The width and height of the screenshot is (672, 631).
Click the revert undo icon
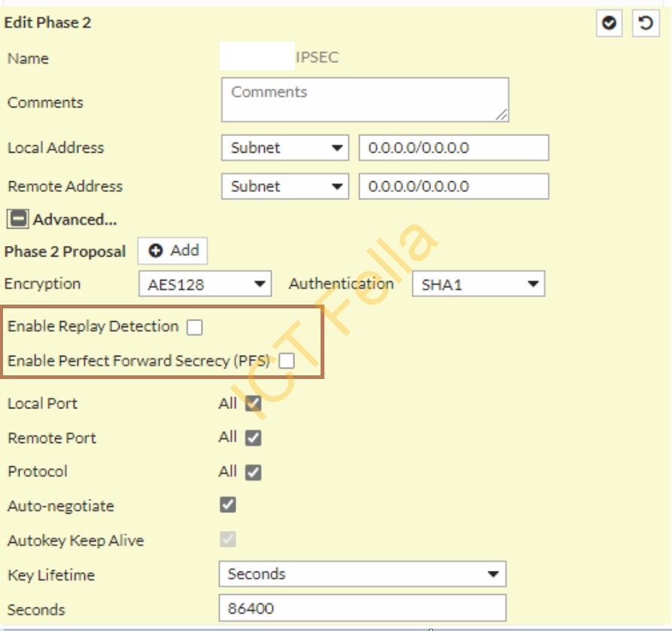coord(645,23)
